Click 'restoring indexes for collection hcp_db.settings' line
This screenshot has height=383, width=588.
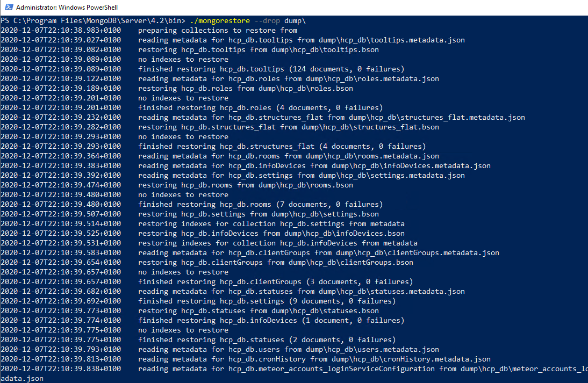click(271, 223)
